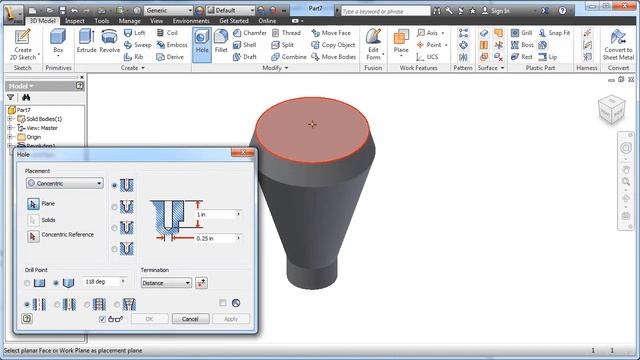The width and height of the screenshot is (640, 360).
Task: Open the Distance termination dropdown
Action: point(166,283)
